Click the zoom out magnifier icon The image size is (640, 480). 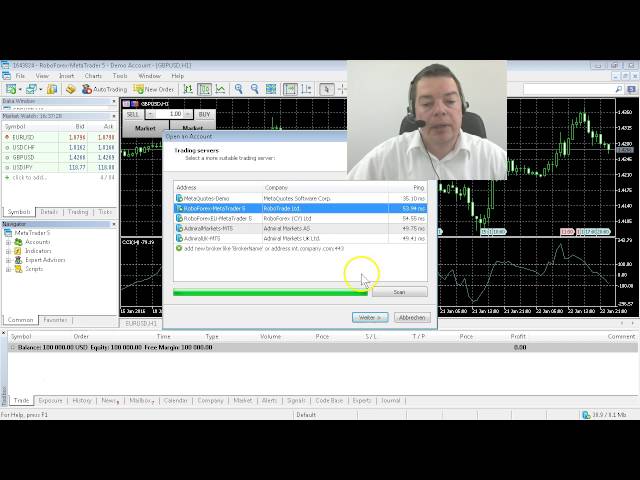coord(255,89)
